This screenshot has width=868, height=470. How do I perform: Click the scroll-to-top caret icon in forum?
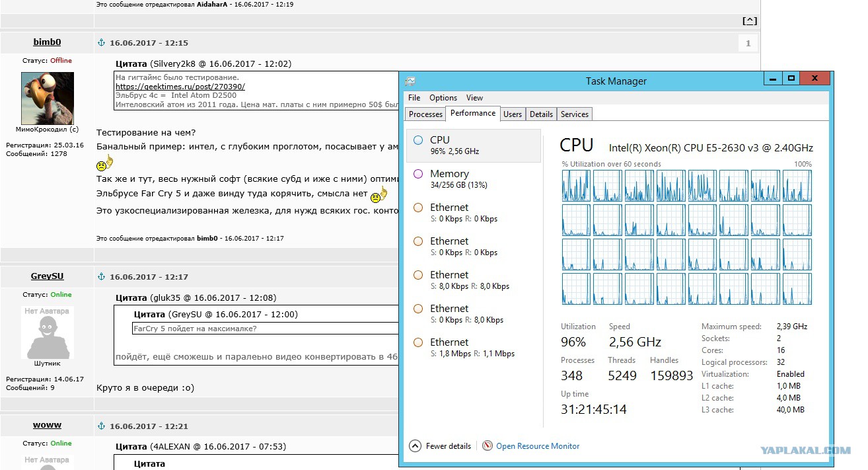click(x=750, y=21)
